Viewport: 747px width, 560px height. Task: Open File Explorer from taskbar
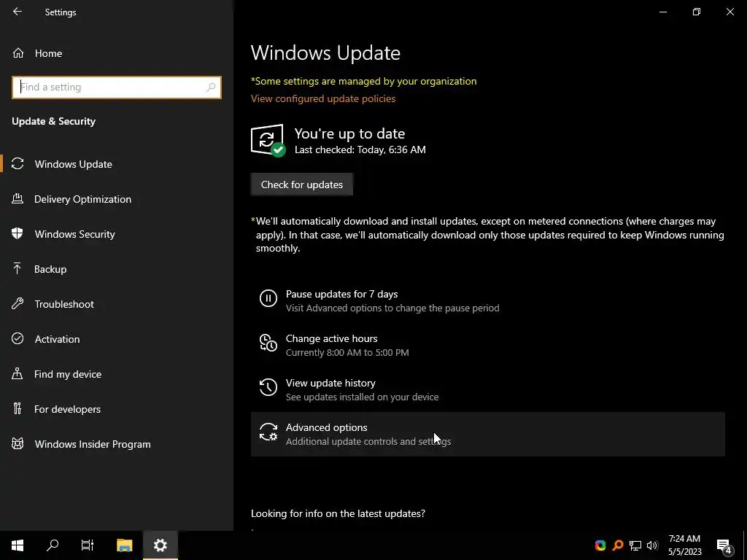tap(124, 545)
